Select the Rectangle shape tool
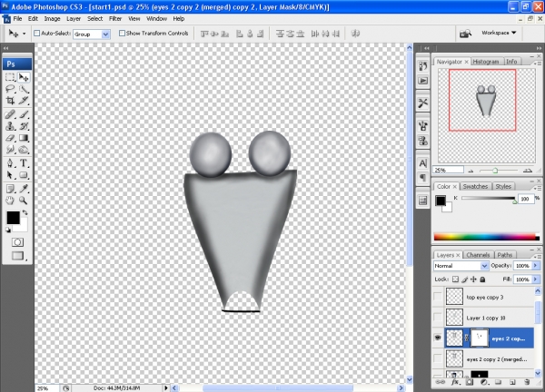Viewport: 545px width, 392px height. click(24, 175)
